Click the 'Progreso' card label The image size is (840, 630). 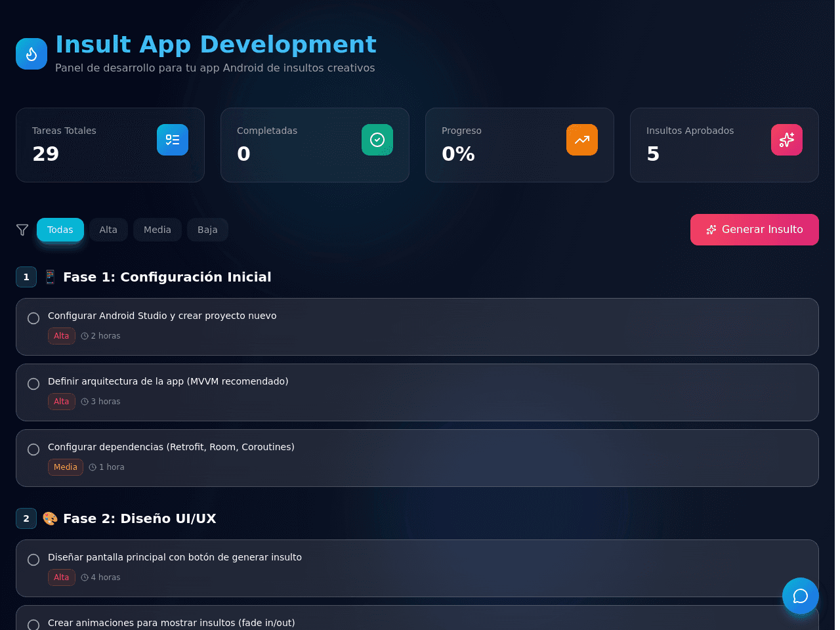(x=462, y=131)
